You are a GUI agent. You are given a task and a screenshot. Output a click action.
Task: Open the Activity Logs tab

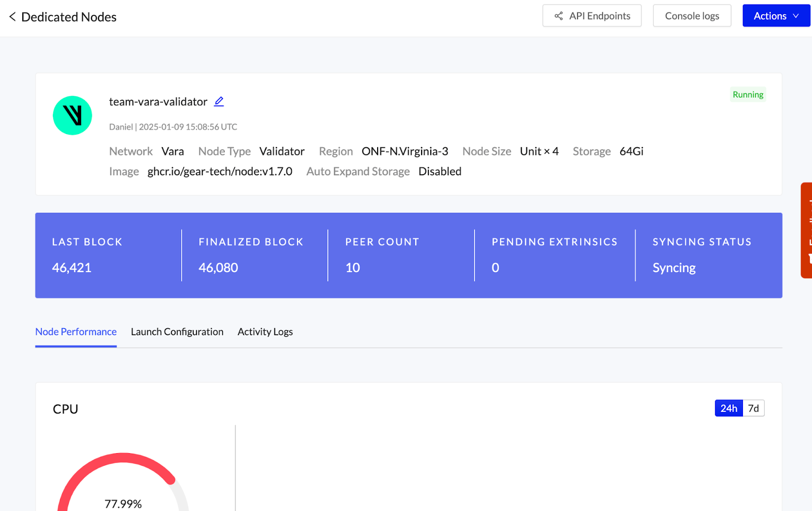[x=265, y=332]
